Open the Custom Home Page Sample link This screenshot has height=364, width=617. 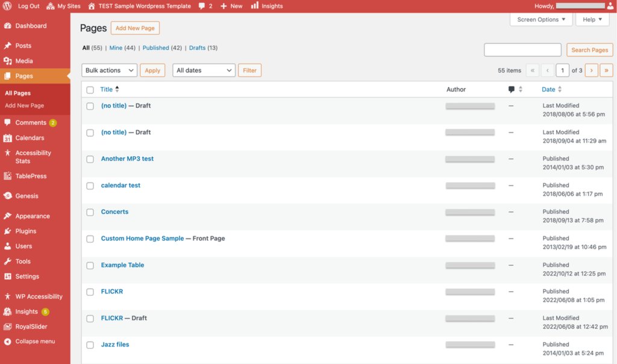142,239
